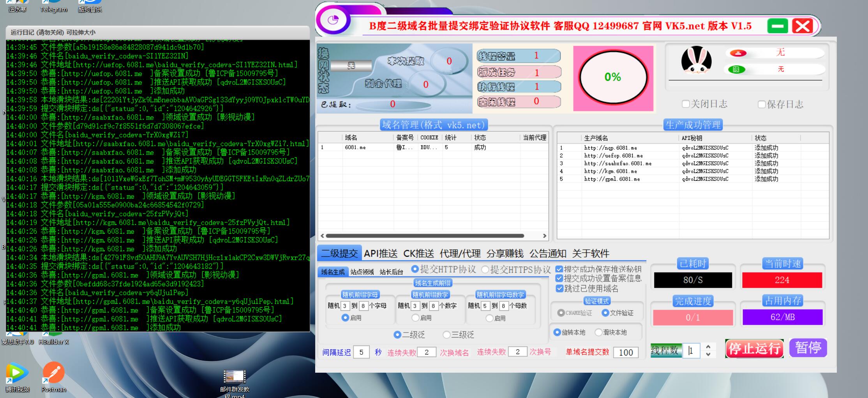Click 单域名提交数 input field
Image resolution: width=868 pixels, height=398 pixels.
pos(626,352)
